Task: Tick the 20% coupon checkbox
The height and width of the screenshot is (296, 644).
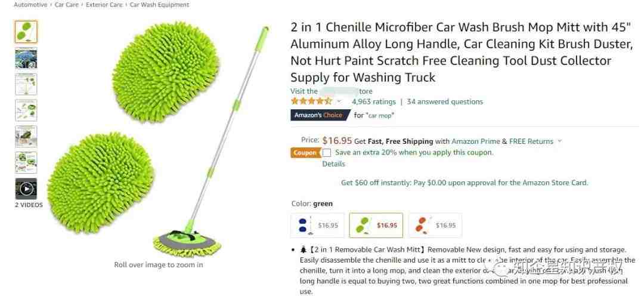Action: (x=327, y=153)
